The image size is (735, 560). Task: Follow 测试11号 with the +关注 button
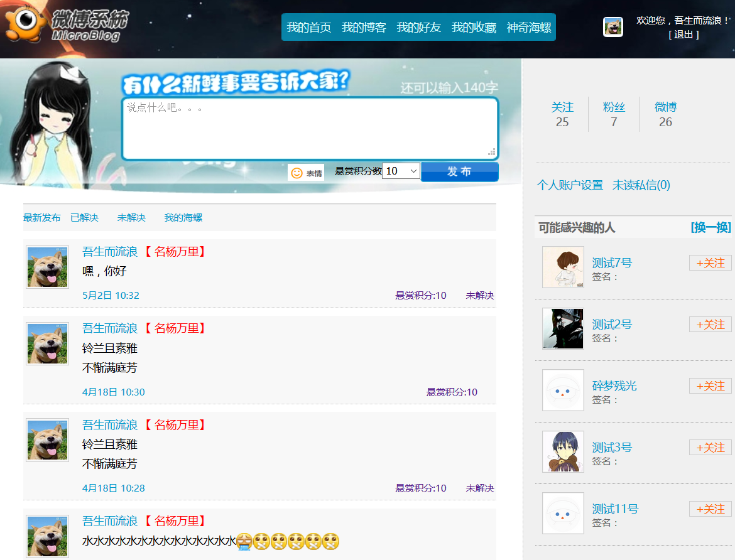[x=710, y=509]
